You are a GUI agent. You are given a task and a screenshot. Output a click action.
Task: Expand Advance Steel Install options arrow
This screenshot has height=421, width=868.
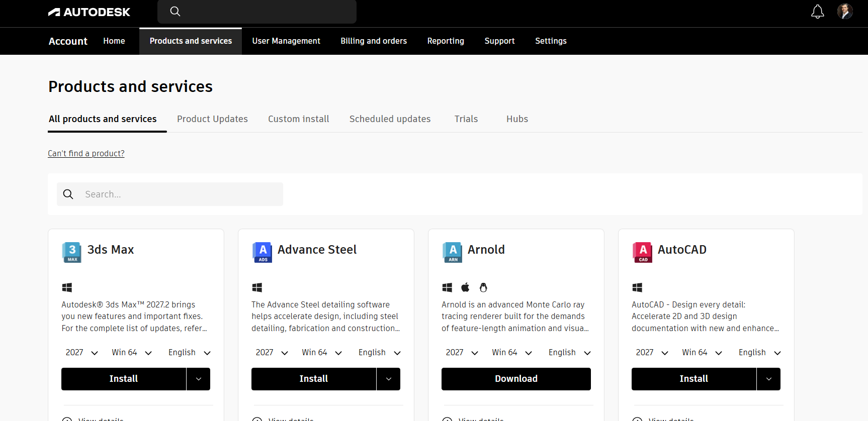pyautogui.click(x=389, y=379)
